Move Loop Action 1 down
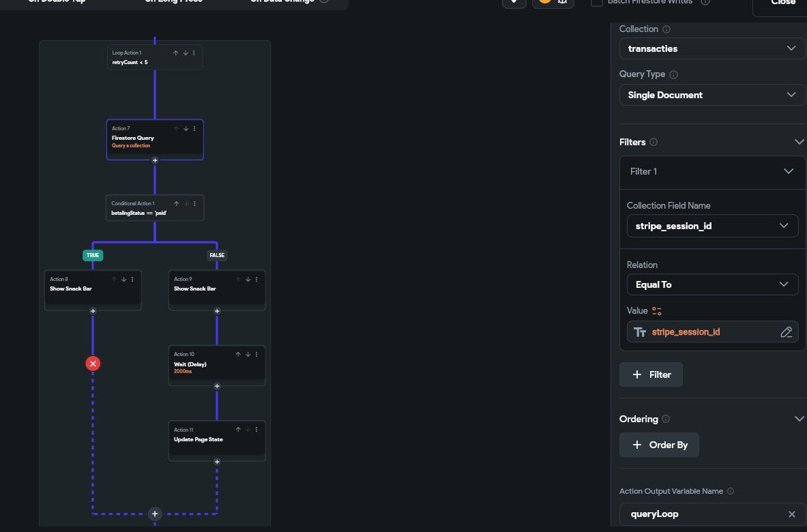This screenshot has height=532, width=807. 186,53
